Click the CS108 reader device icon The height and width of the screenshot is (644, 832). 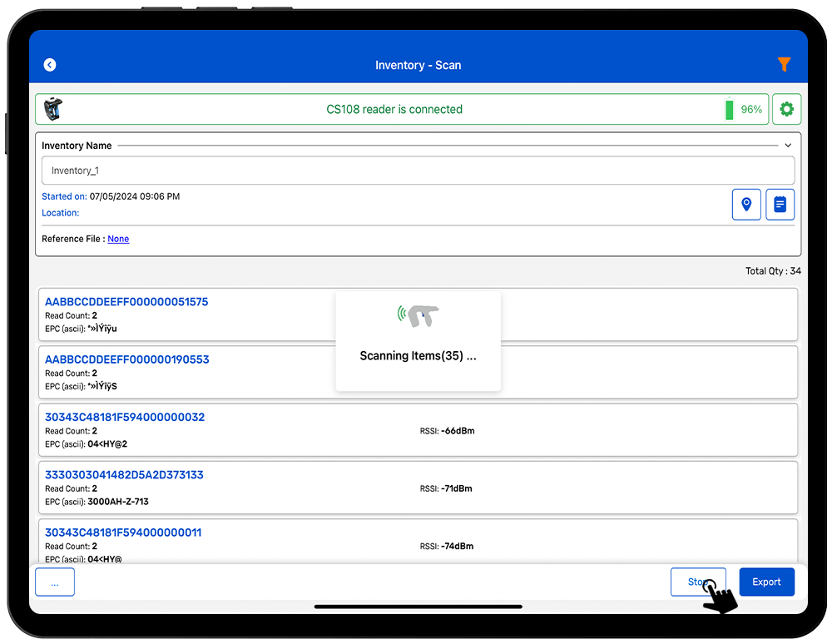[x=53, y=109]
